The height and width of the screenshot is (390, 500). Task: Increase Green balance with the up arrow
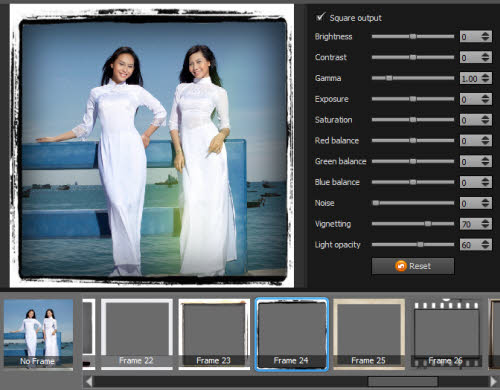click(x=486, y=158)
